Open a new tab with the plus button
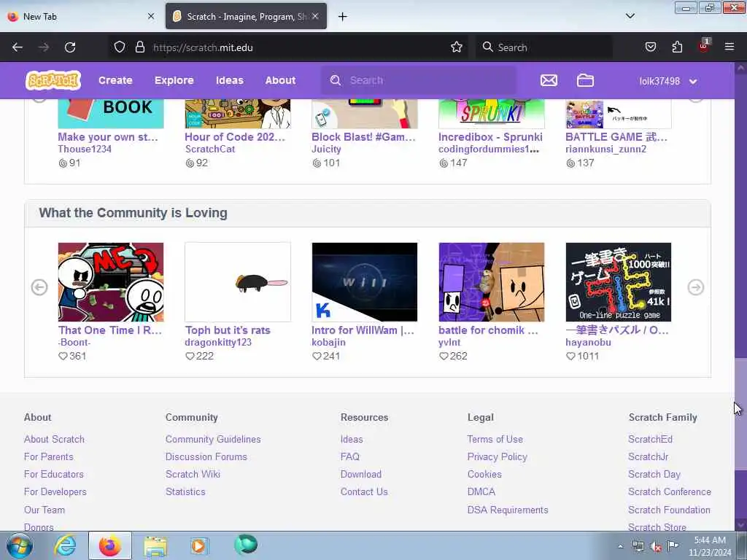747x560 pixels. pyautogui.click(x=343, y=17)
